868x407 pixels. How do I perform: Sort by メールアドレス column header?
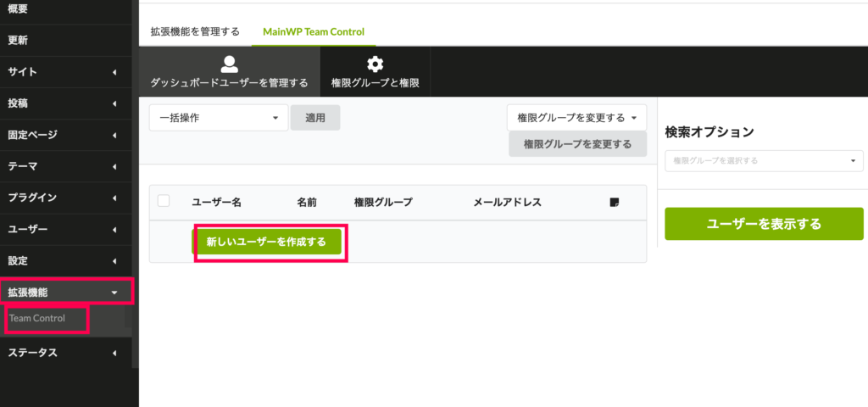pyautogui.click(x=507, y=203)
